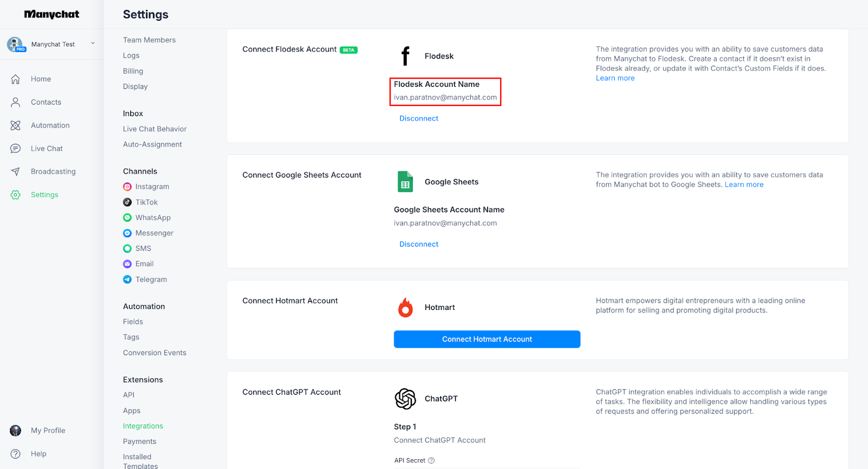The image size is (868, 469).
Task: Click the Broadcasting paper plane icon
Action: click(16, 172)
